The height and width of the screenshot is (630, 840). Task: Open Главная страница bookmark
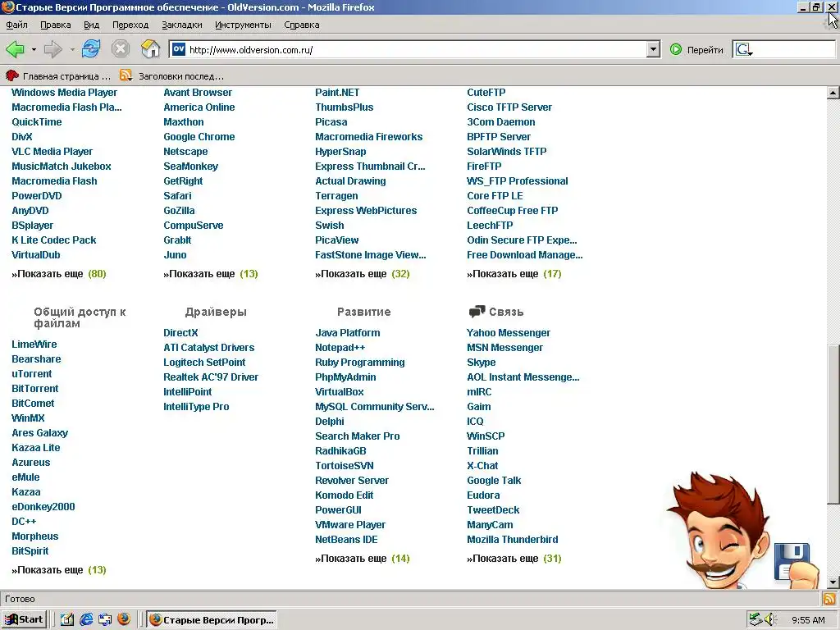point(58,76)
